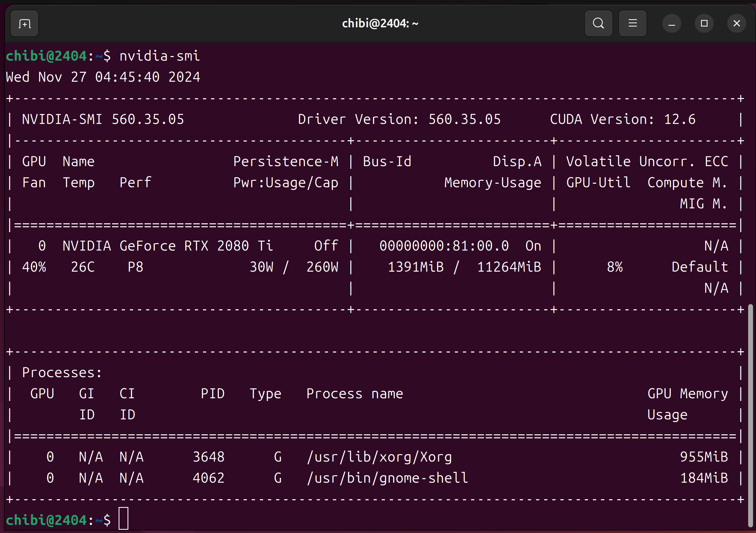Open a new terminal tab
Screen dimensions: 756x533
(x=24, y=23)
